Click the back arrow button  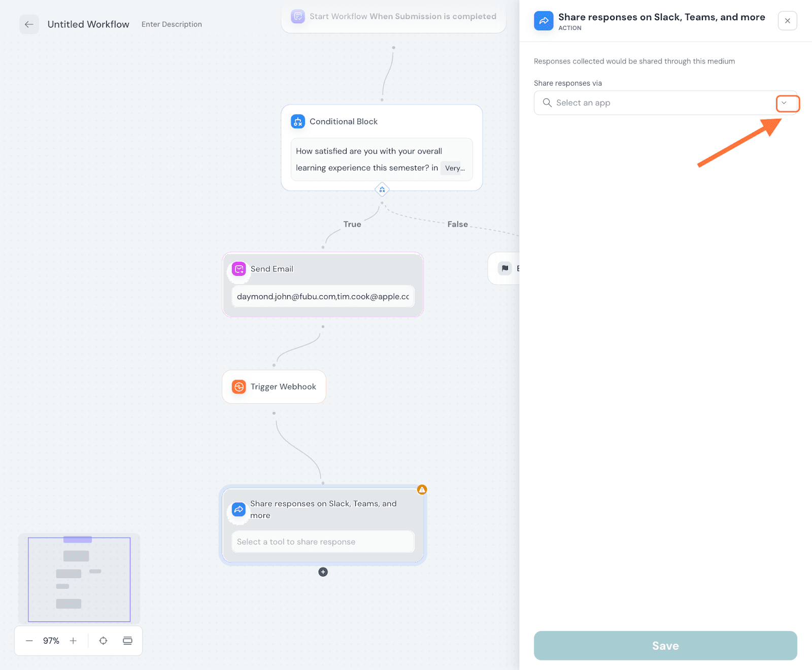[x=29, y=24]
